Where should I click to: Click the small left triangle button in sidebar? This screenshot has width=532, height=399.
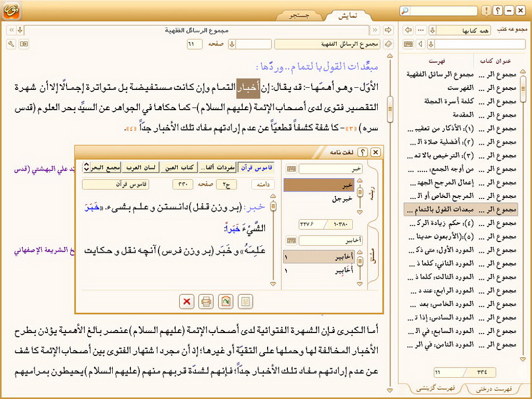421,44
